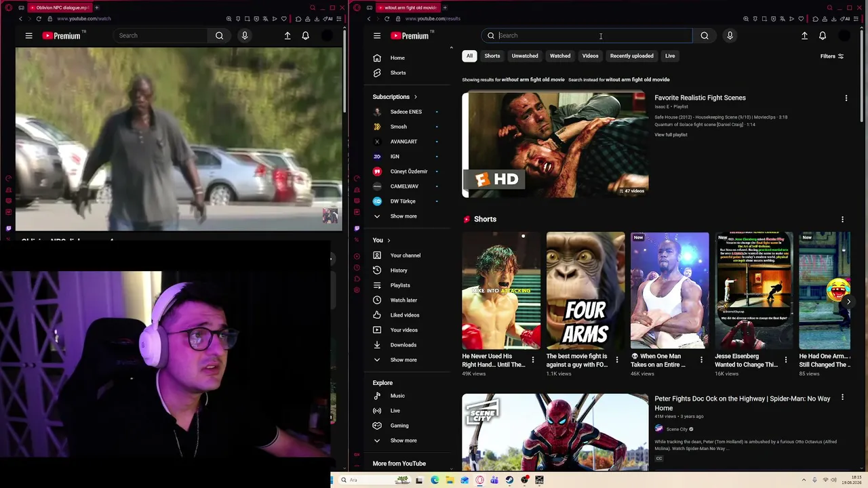Open File Explorer from the Windows taskbar

pyautogui.click(x=450, y=480)
